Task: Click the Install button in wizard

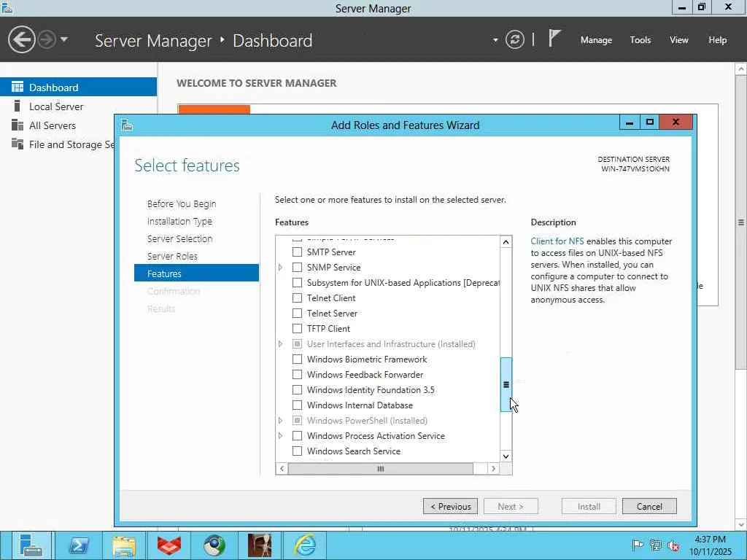Action: [x=589, y=506]
